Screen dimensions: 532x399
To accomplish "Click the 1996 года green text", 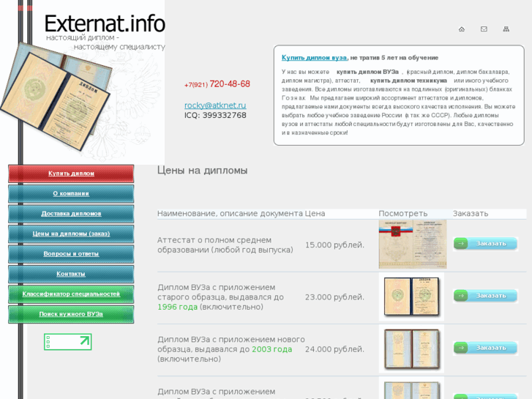I will (177, 307).
